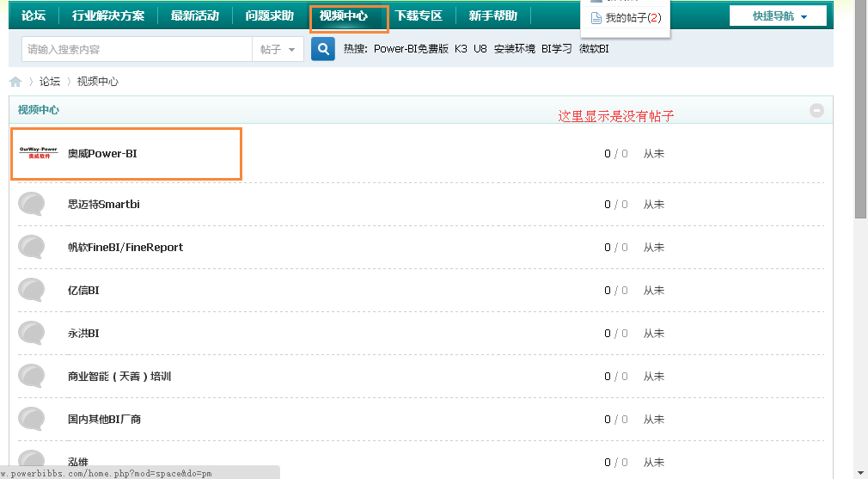The height and width of the screenshot is (479, 868).
Task: Click hot search term Power-BI免费版
Action: click(x=411, y=49)
